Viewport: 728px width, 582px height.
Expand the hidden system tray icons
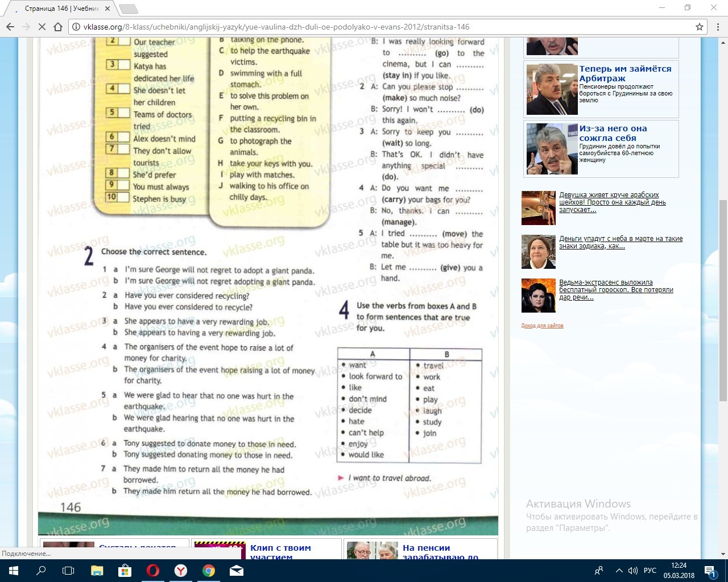[619, 571]
